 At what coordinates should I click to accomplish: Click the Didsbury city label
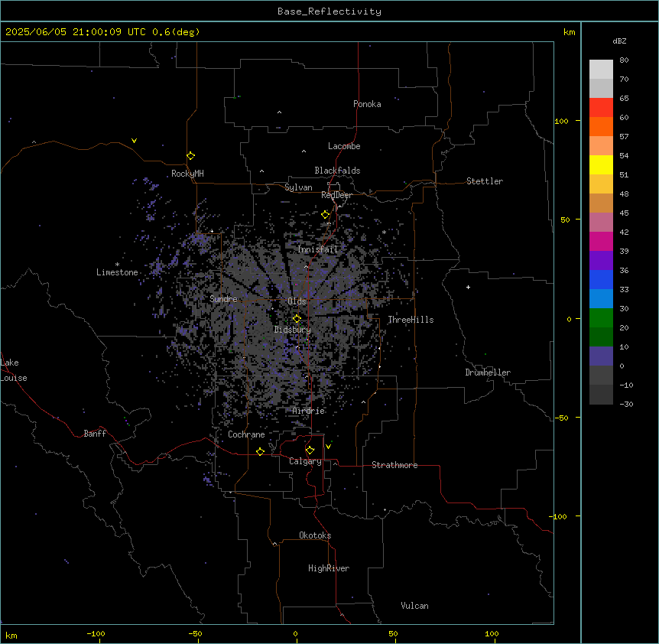[x=293, y=330]
